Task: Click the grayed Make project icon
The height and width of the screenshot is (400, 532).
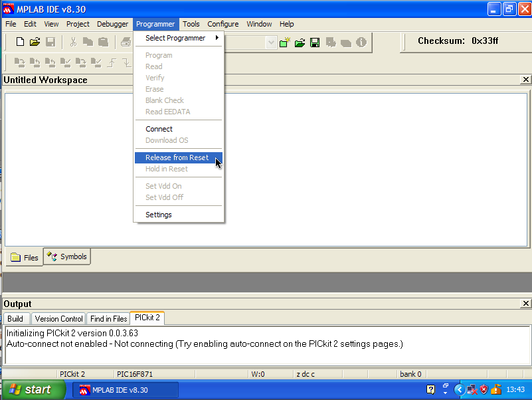Action: [346, 43]
